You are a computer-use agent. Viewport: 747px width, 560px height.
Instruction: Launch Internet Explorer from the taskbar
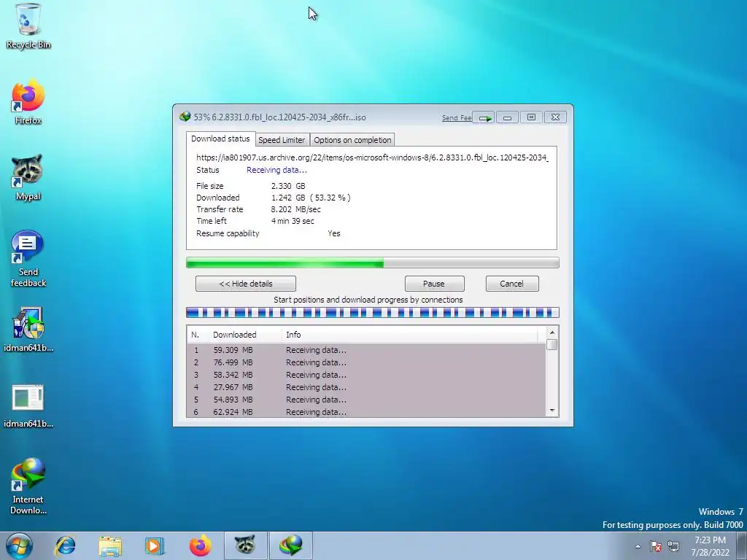[x=65, y=545]
